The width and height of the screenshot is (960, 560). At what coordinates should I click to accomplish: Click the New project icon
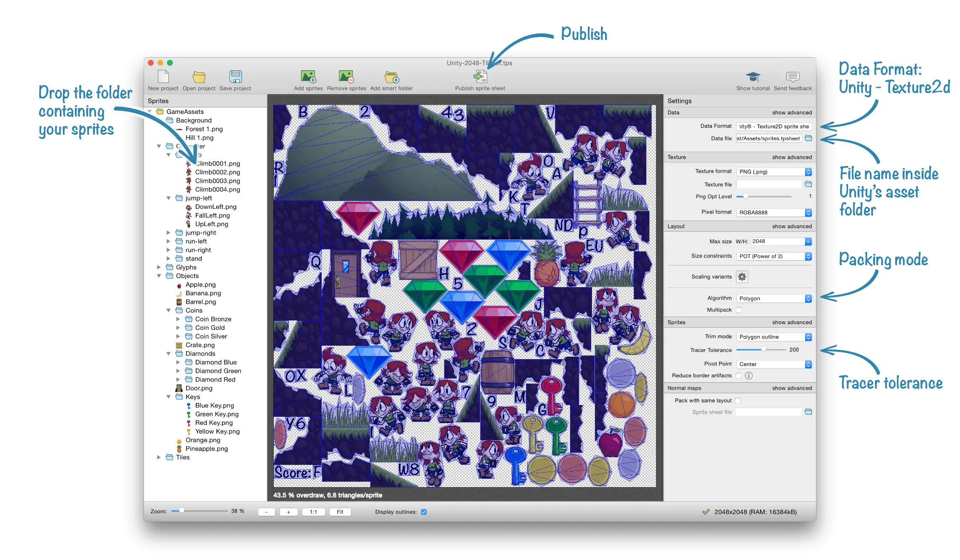tap(163, 77)
